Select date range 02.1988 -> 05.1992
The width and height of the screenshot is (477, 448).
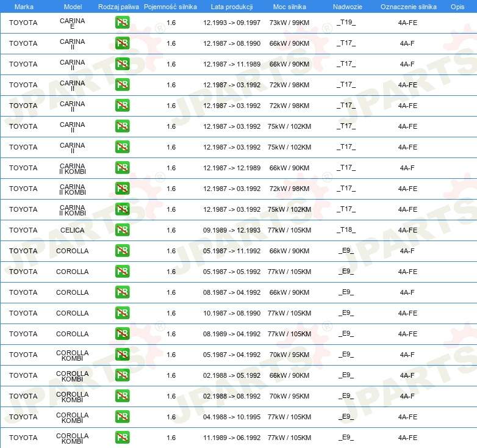pyautogui.click(x=232, y=375)
